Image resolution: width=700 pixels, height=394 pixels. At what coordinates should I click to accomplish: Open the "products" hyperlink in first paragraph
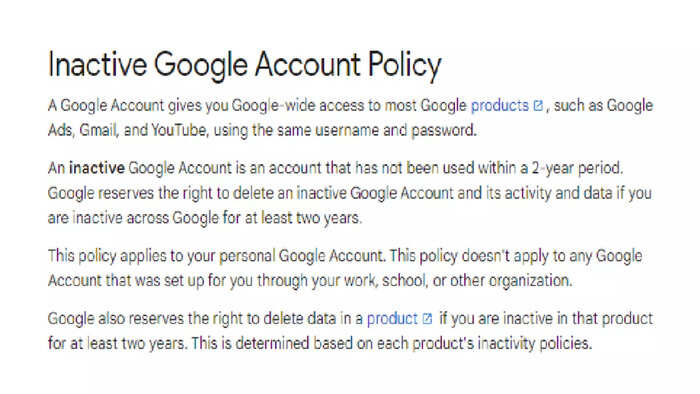coord(500,106)
